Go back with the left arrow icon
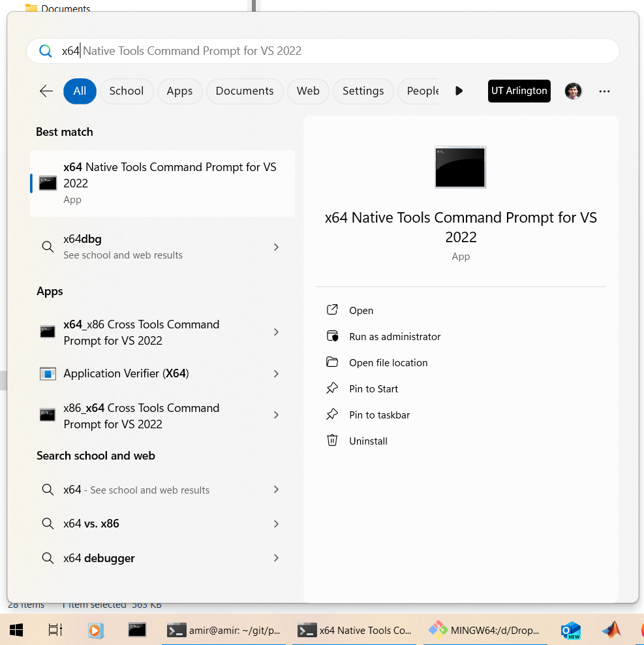The height and width of the screenshot is (645, 644). (x=46, y=91)
